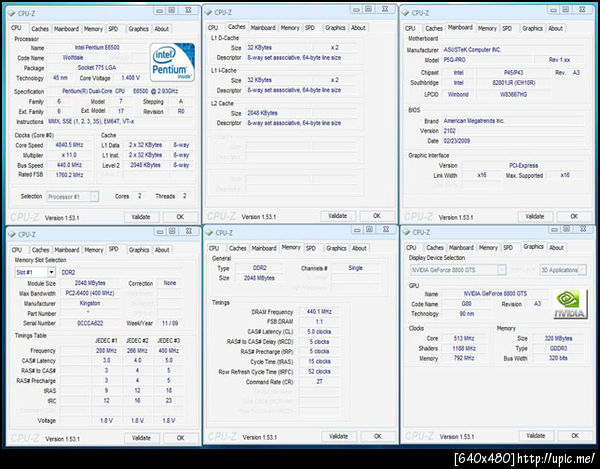
Task: Click the Rated FSB value 1760.2 MHz
Action: pos(69,175)
